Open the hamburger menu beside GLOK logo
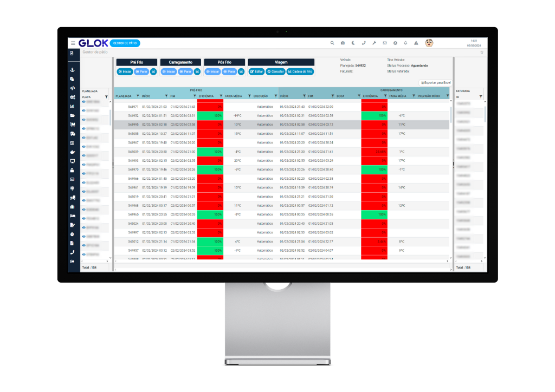This screenshot has height=392, width=555. (73, 43)
